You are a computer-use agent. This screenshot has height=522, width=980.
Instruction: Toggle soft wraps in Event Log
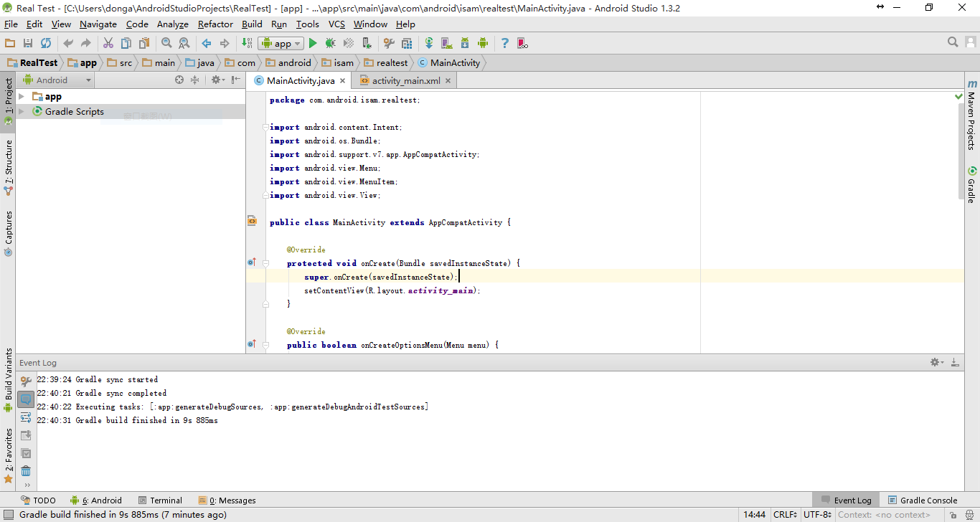26,417
